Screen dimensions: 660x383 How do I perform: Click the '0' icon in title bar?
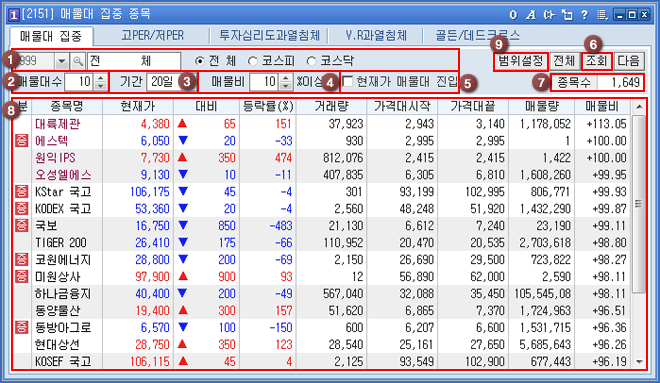[513, 15]
